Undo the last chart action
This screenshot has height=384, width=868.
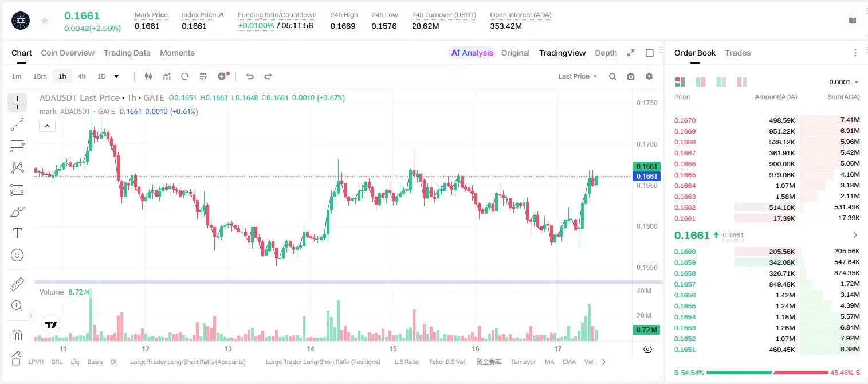coord(250,76)
